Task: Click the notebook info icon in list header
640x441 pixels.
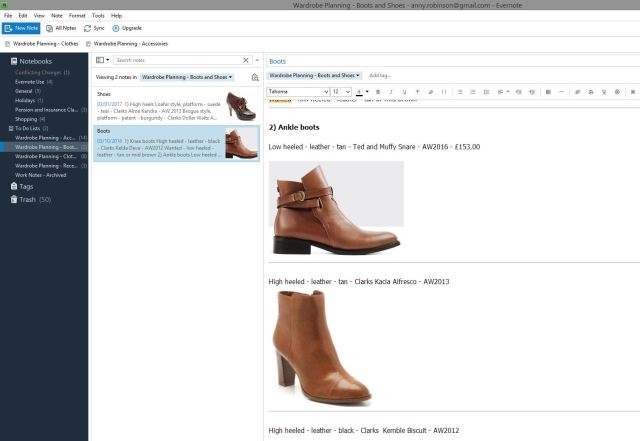Action: coord(255,77)
